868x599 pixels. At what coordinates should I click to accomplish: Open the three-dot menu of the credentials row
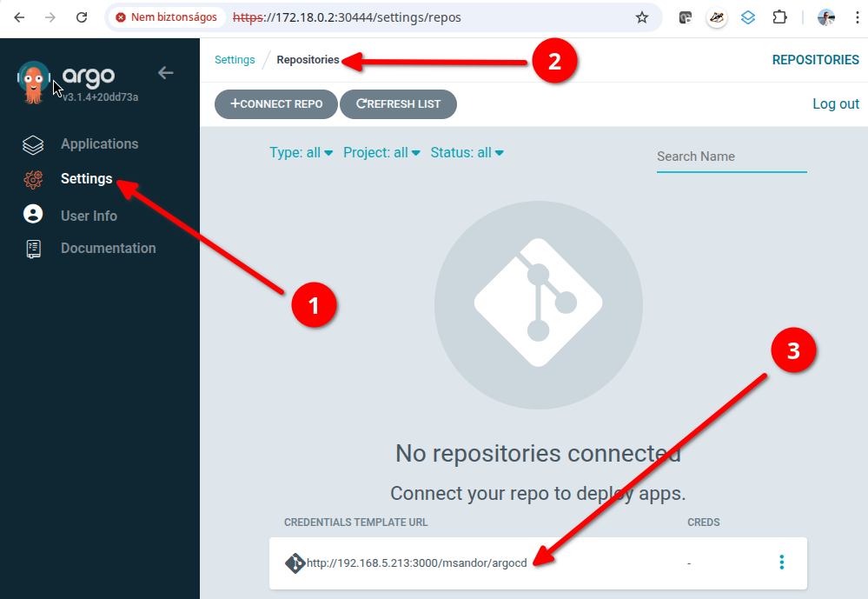pyautogui.click(x=782, y=562)
